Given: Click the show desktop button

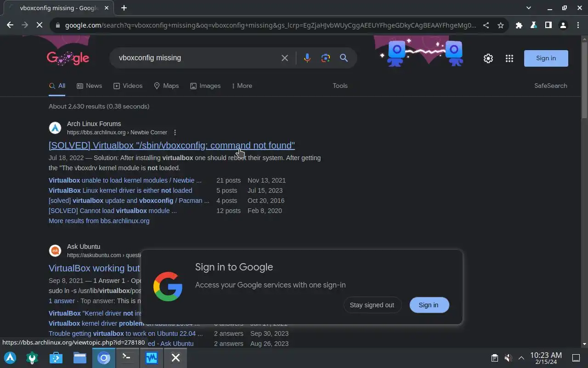Looking at the screenshot, I should [x=576, y=358].
